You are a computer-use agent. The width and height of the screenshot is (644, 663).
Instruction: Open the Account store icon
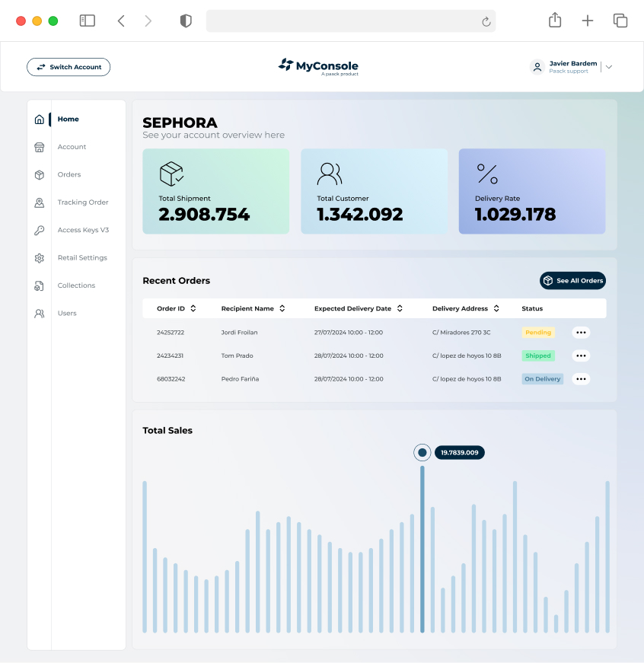point(40,147)
